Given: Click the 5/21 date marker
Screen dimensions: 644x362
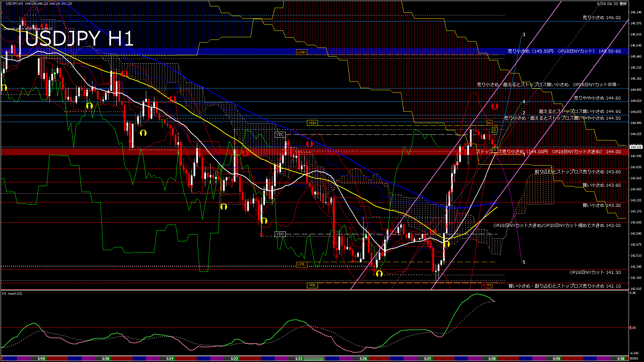Looking at the screenshot, I should (x=170, y=359).
